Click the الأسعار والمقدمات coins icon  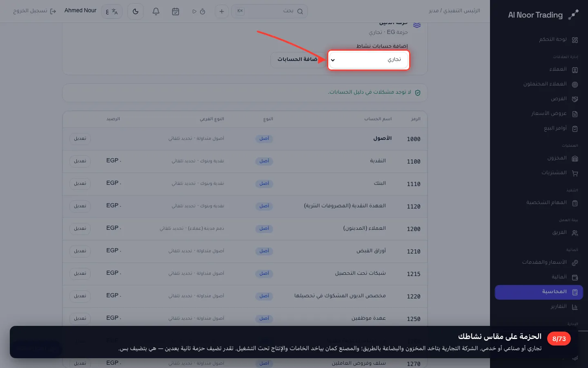tap(575, 263)
